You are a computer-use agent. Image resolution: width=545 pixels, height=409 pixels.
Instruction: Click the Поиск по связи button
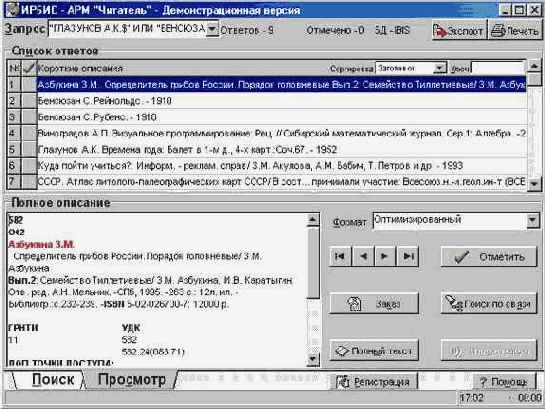[x=489, y=304]
